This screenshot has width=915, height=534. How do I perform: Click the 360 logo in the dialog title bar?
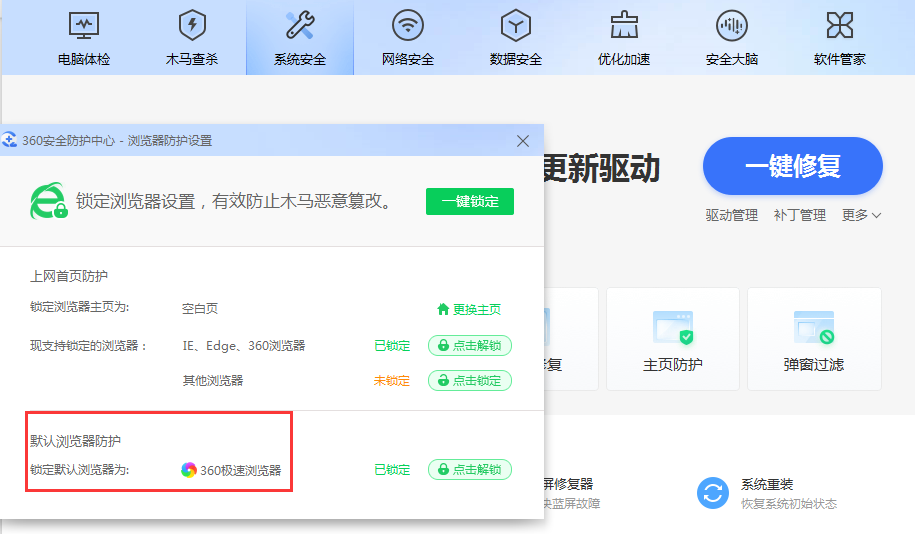pos(9,140)
